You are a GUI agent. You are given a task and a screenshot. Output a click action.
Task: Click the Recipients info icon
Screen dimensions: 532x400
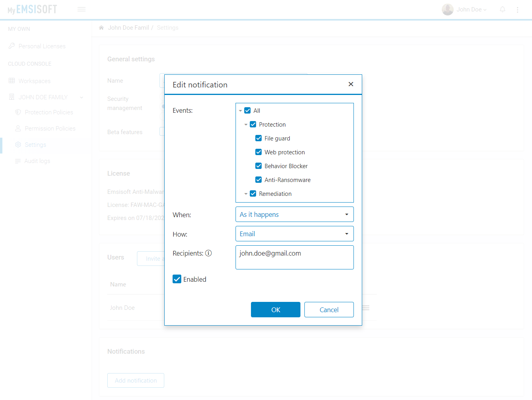coord(209,253)
